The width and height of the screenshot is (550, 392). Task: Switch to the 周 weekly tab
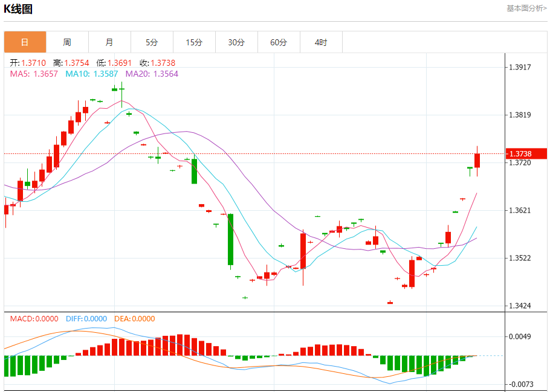pos(67,42)
